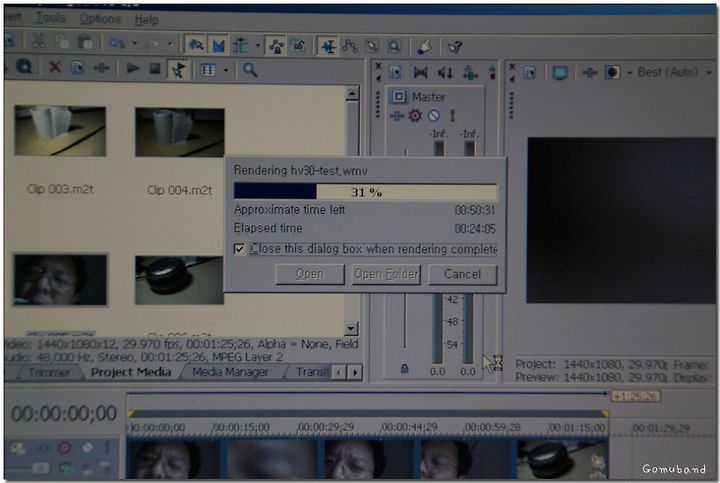Click the Search media magnifier icon
This screenshot has width=720, height=483.
250,70
